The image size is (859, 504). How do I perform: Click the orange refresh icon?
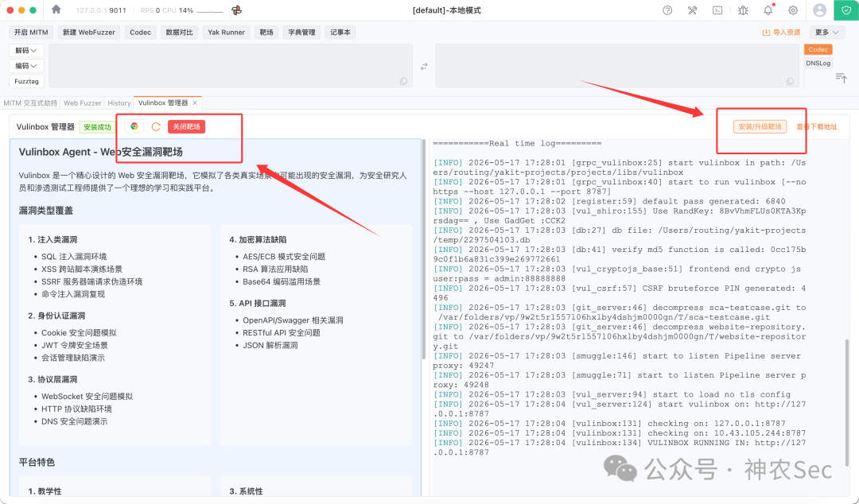(x=156, y=126)
